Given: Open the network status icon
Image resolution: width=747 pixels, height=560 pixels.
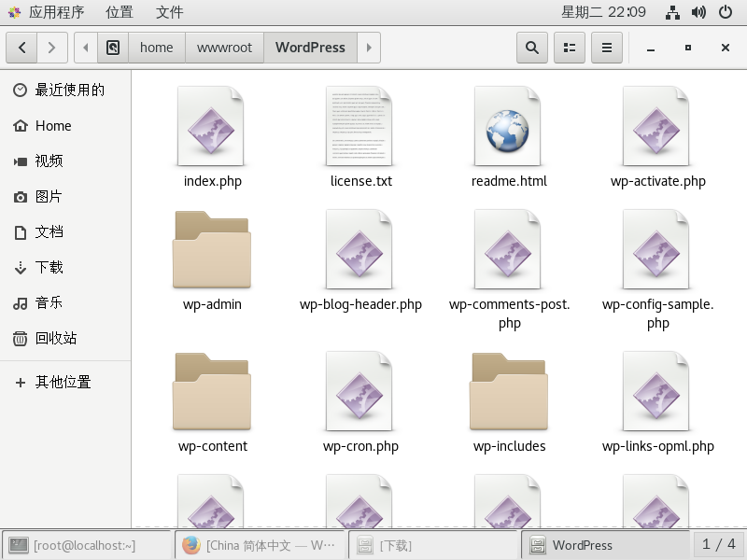Looking at the screenshot, I should point(672,12).
